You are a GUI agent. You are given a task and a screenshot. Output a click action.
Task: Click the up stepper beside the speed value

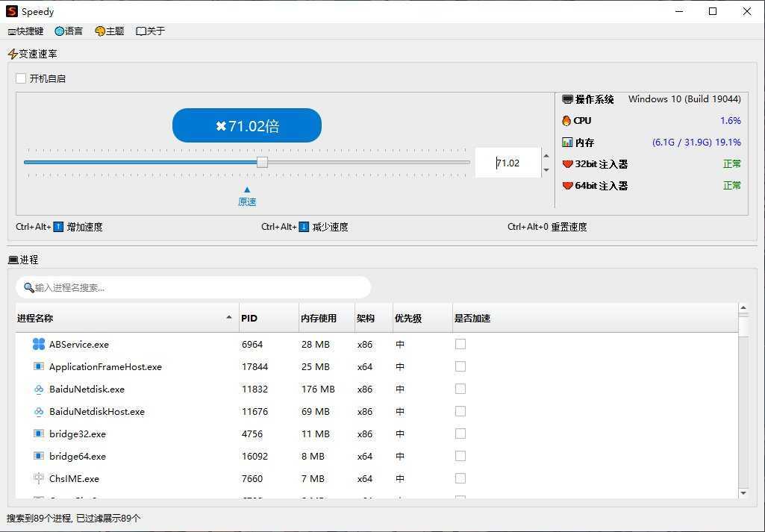pyautogui.click(x=546, y=157)
